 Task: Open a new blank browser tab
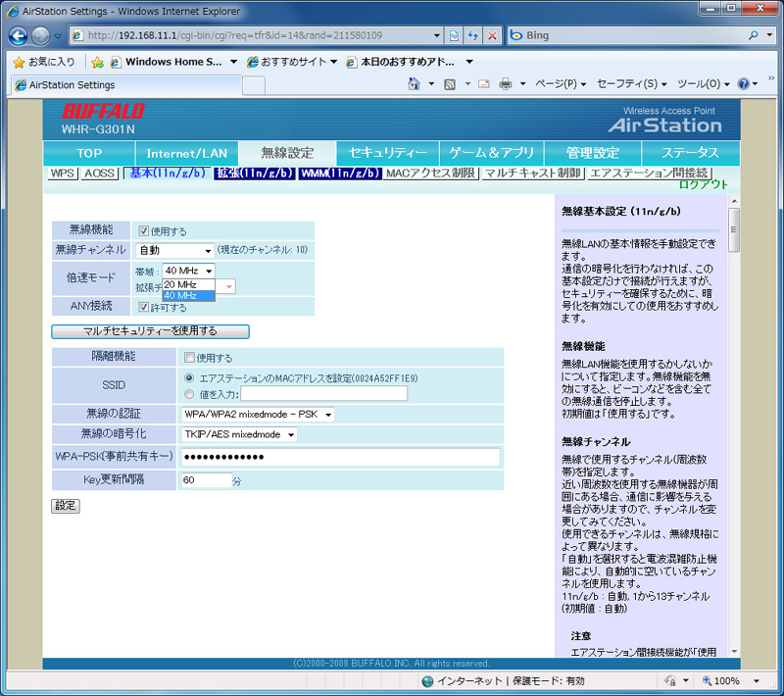pyautogui.click(x=254, y=86)
